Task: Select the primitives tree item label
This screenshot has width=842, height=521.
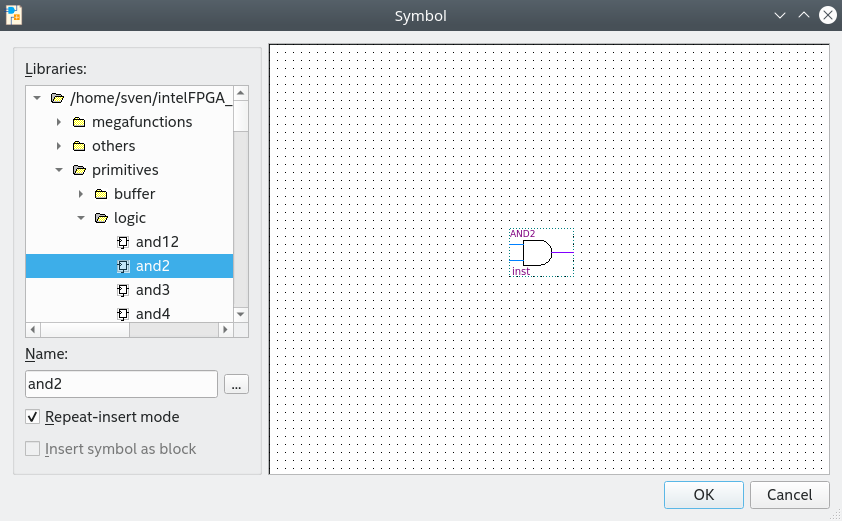Action: point(125,170)
